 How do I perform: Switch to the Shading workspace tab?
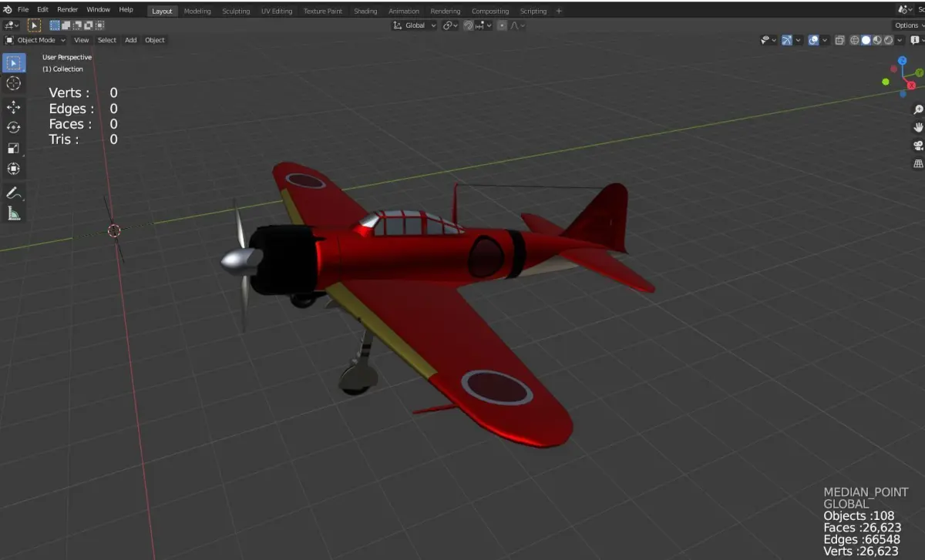(365, 11)
